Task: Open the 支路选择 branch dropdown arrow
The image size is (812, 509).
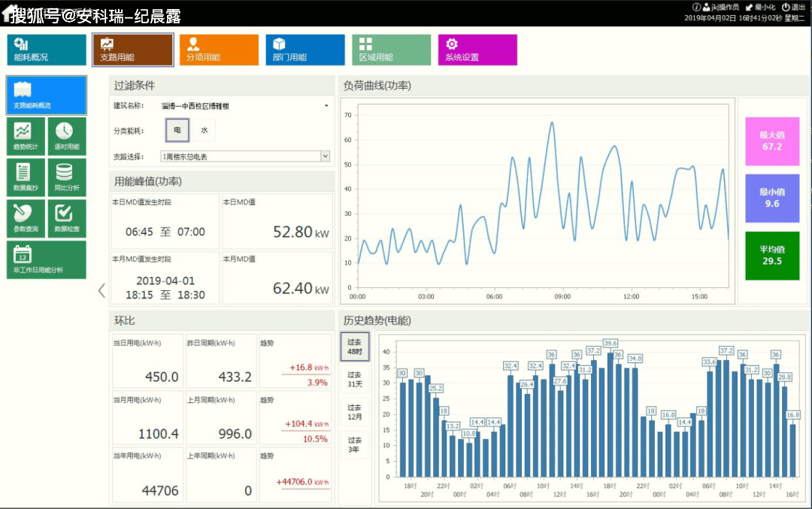Action: 325,156
